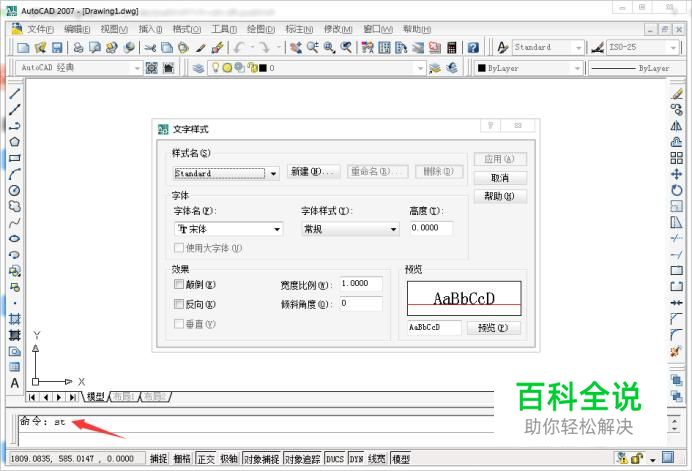692x471 pixels.
Task: Toggle 对象捕捉 osnap in status bar
Action: [261, 459]
